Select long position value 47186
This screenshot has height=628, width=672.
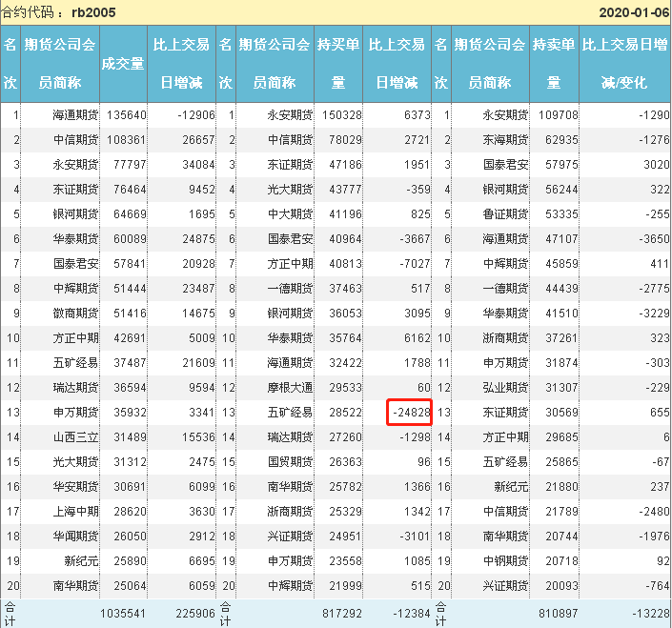pyautogui.click(x=345, y=165)
